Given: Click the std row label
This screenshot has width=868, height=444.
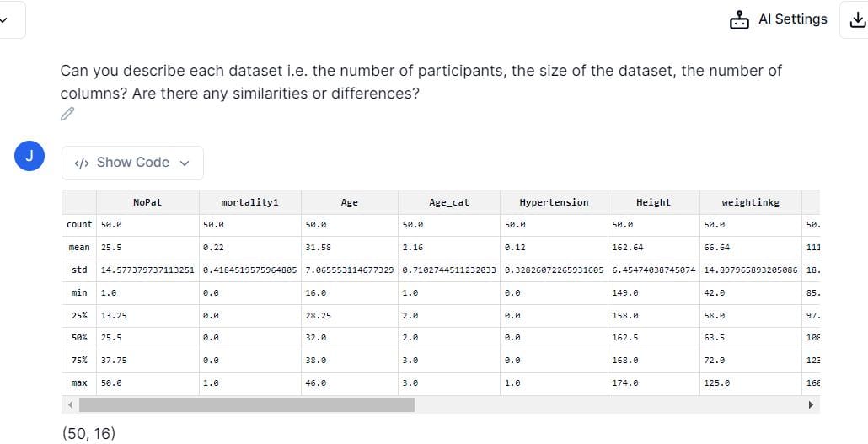Looking at the screenshot, I should [79, 270].
